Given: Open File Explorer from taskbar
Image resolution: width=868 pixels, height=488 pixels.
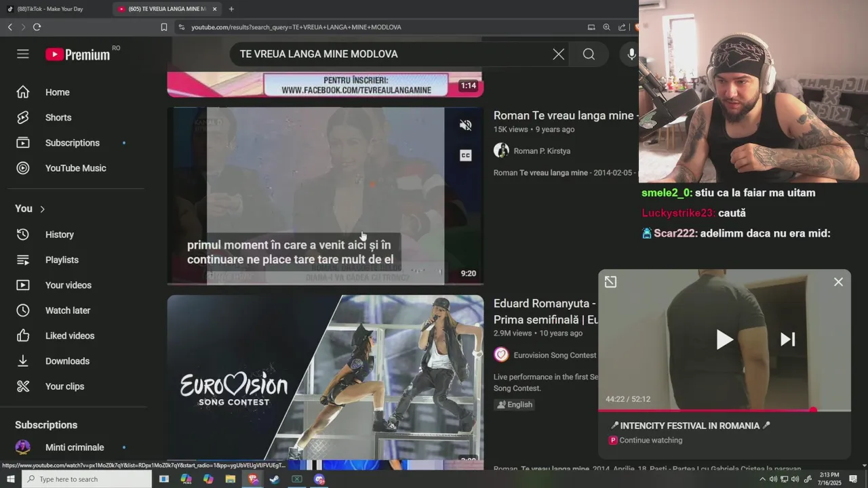Looking at the screenshot, I should coord(231,479).
